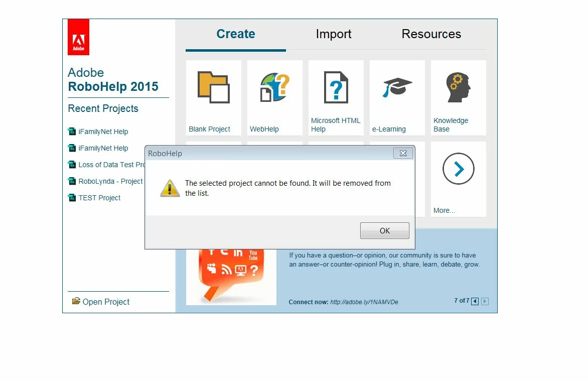This screenshot has width=588, height=382.
Task: Click OK in the RoboHelp dialog
Action: pyautogui.click(x=385, y=230)
